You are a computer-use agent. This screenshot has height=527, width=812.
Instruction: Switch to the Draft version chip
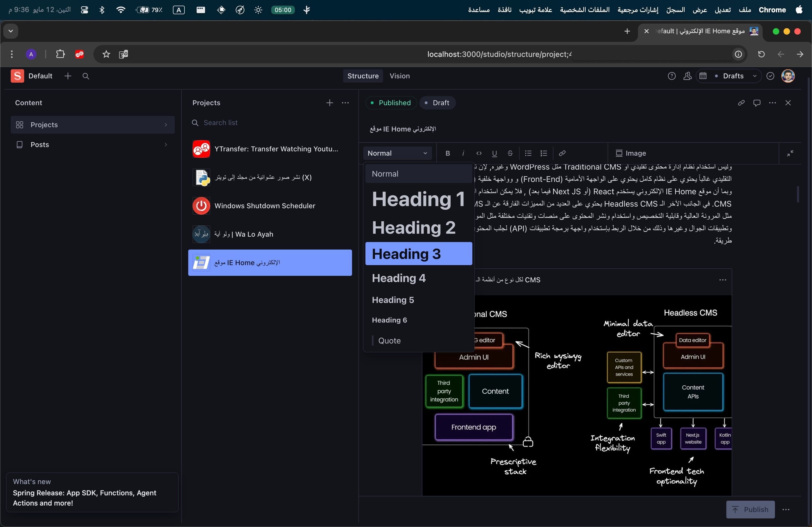(437, 103)
